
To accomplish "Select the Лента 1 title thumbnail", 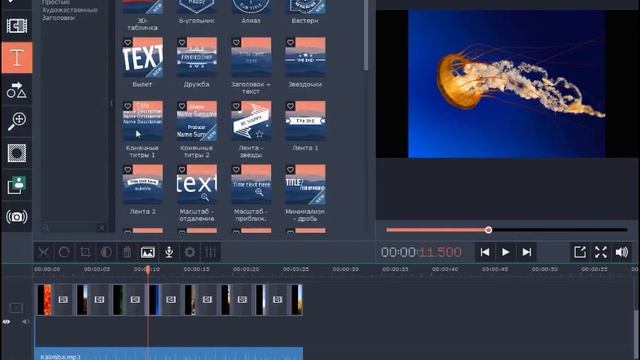I will click(305, 121).
